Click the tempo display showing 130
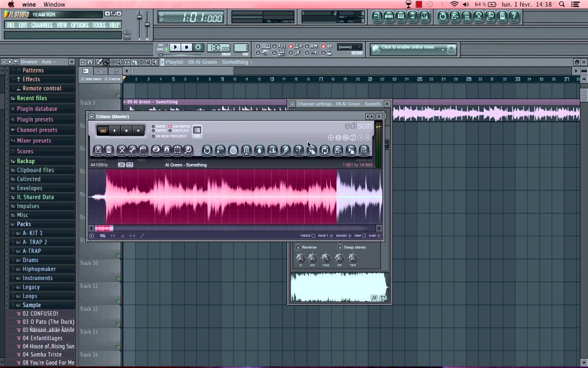 click(218, 48)
